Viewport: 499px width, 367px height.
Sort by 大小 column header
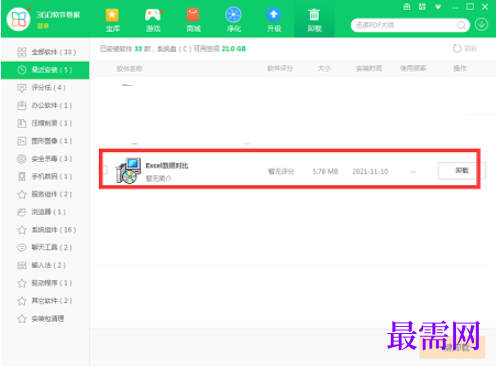click(x=324, y=69)
